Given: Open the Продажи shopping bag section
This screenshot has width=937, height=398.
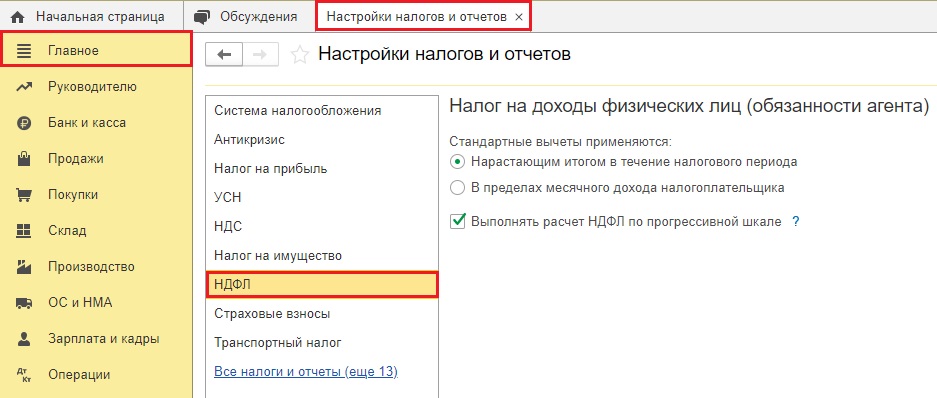Looking at the screenshot, I should point(23,159).
